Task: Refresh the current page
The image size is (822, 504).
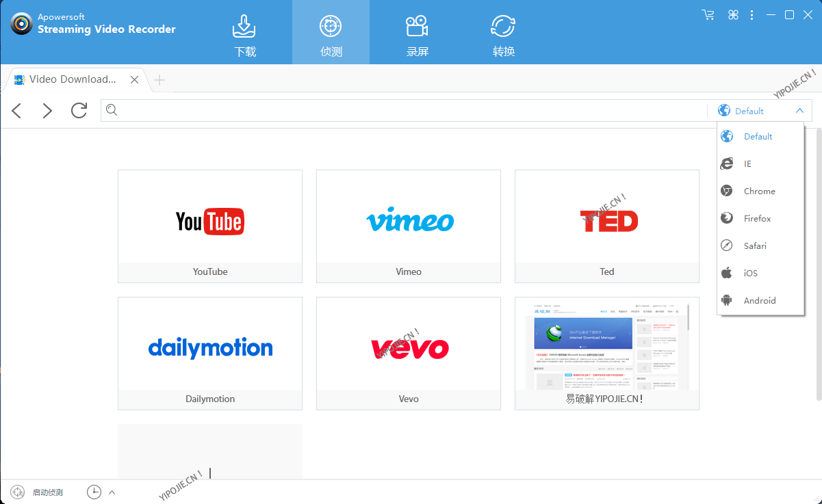Action: tap(79, 110)
